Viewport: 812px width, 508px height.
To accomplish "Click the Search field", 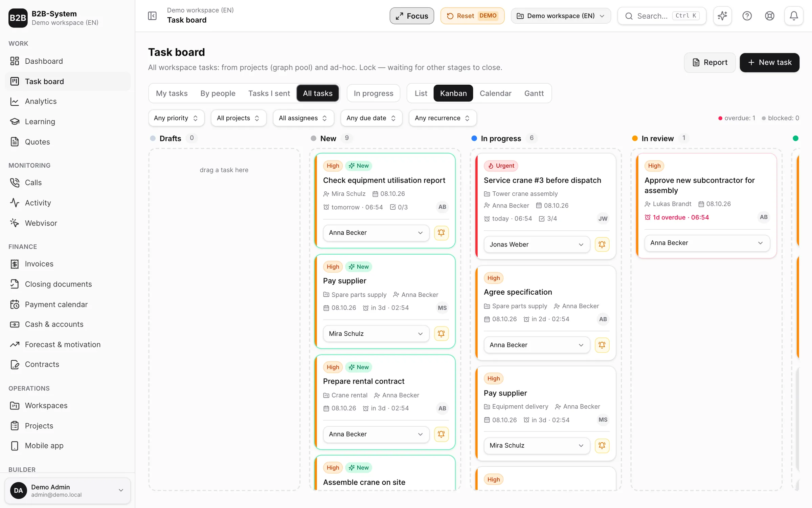I will coord(662,16).
